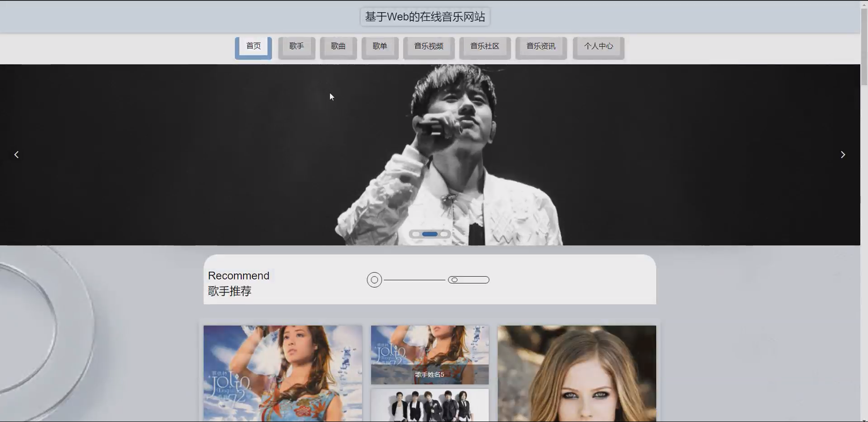
Task: View the 音乐资讯 tab
Action: (x=541, y=47)
